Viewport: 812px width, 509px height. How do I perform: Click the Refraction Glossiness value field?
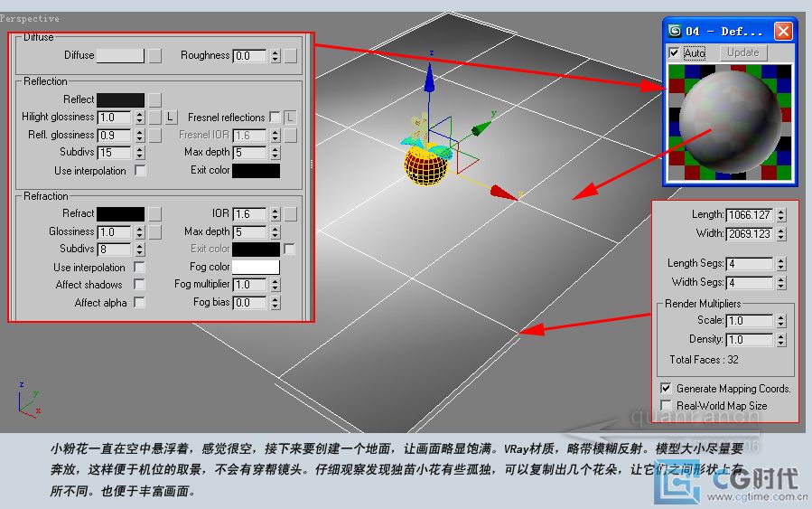pos(114,231)
